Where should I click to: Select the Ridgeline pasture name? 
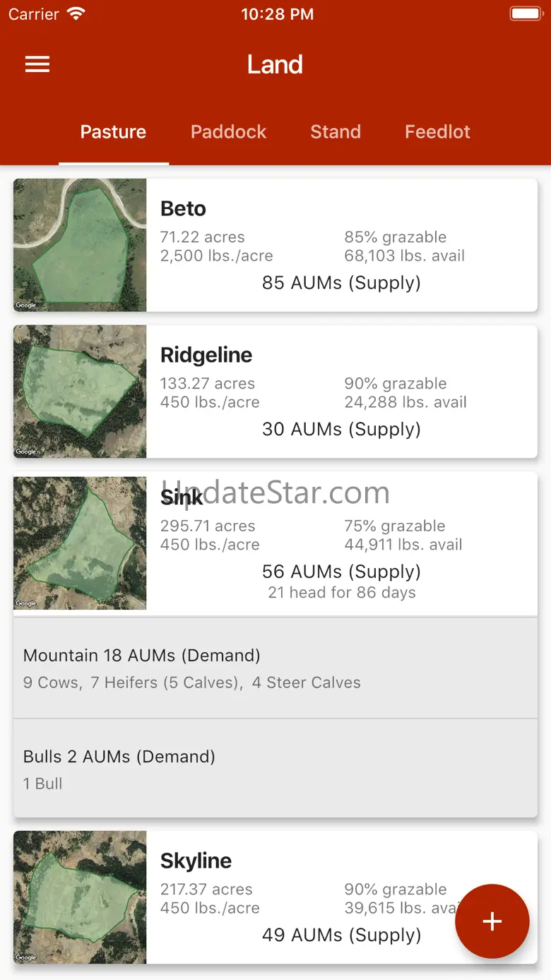coord(206,355)
